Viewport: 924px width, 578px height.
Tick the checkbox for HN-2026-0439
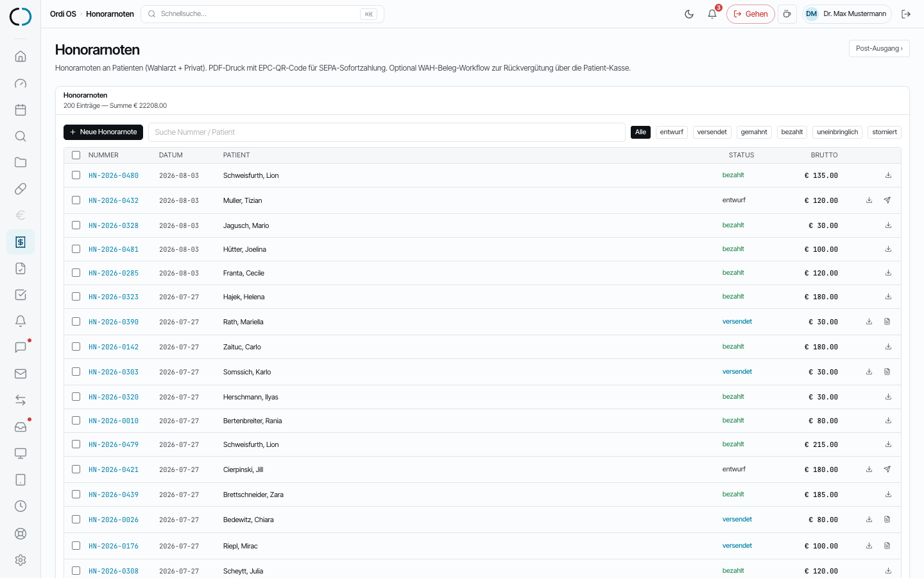tap(76, 495)
